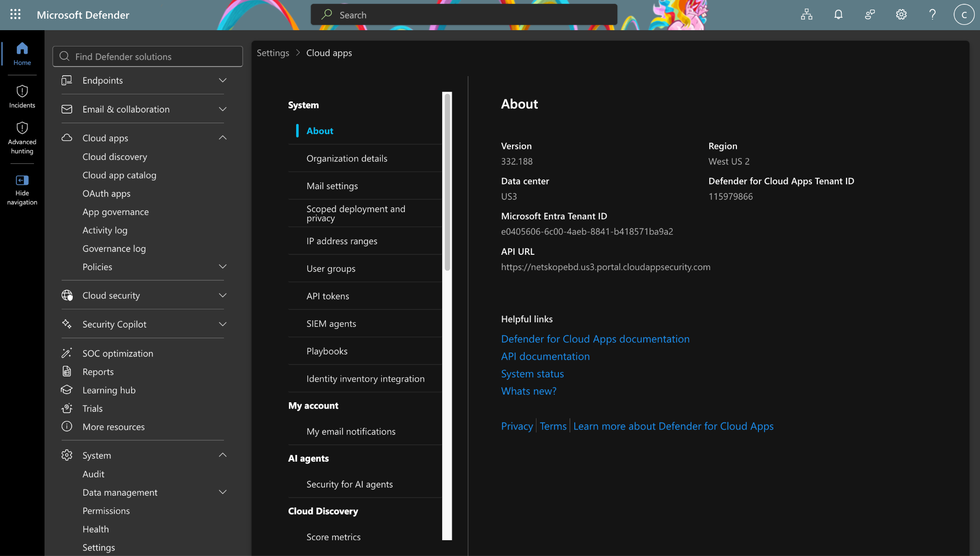The height and width of the screenshot is (556, 980).
Task: Open Defender for Cloud Apps documentation link
Action: [x=595, y=339]
